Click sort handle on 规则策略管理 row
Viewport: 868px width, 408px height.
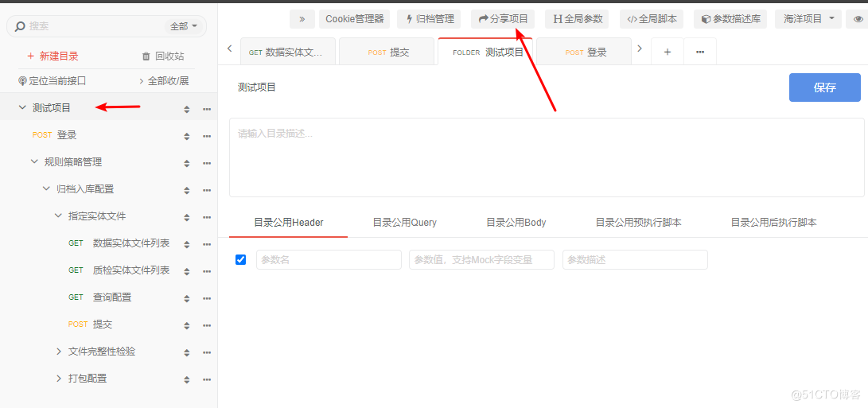[186, 163]
